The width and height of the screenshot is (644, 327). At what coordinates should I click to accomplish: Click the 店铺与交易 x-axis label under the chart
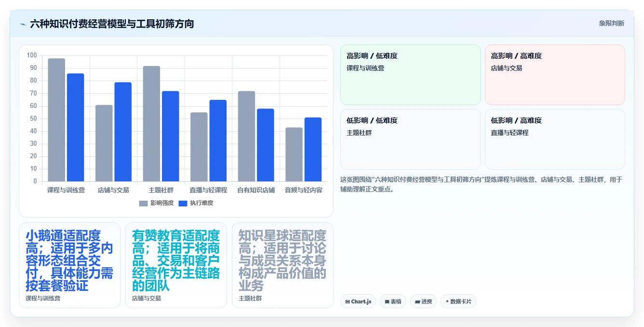point(113,190)
